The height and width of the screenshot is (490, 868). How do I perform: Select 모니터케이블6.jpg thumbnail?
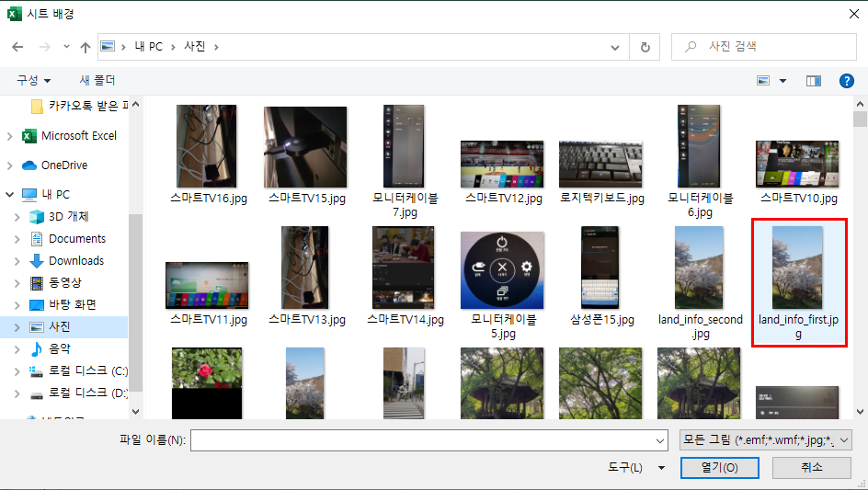[699, 147]
